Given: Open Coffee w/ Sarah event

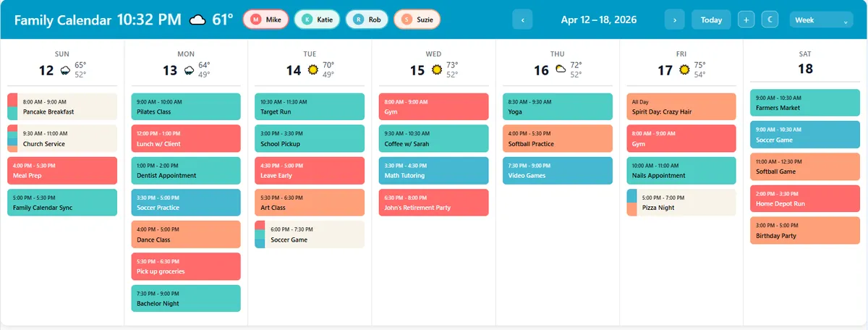Looking at the screenshot, I should 434,138.
